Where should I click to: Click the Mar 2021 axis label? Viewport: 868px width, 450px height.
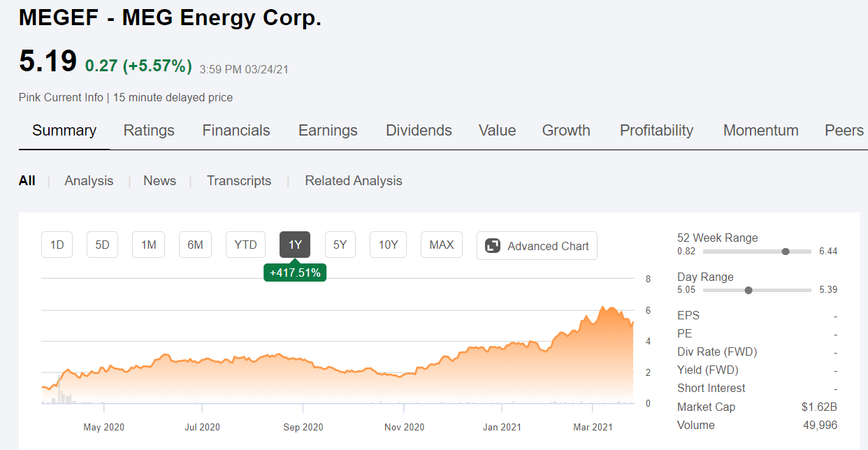coord(593,427)
